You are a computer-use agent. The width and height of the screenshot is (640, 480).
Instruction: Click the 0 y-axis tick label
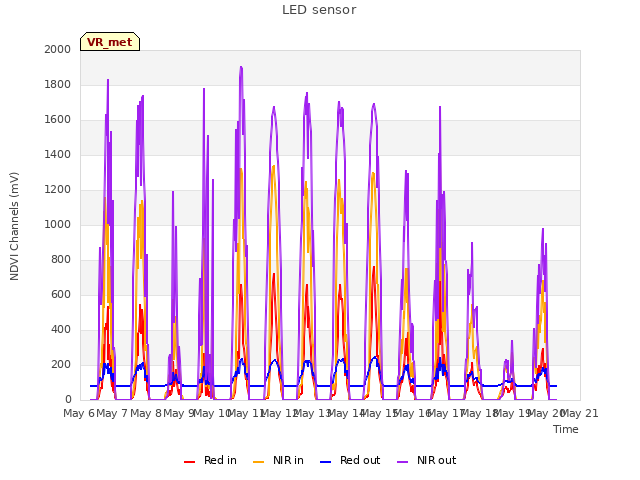68,400
